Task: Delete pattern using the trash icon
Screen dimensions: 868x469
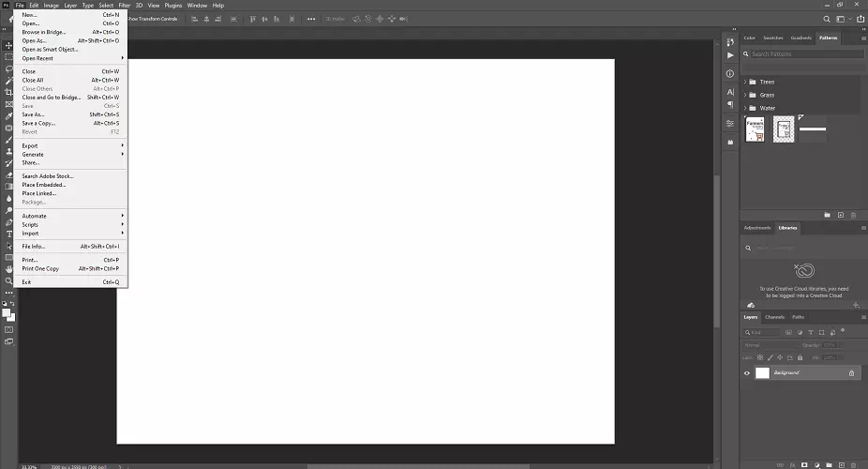Action: [x=853, y=215]
